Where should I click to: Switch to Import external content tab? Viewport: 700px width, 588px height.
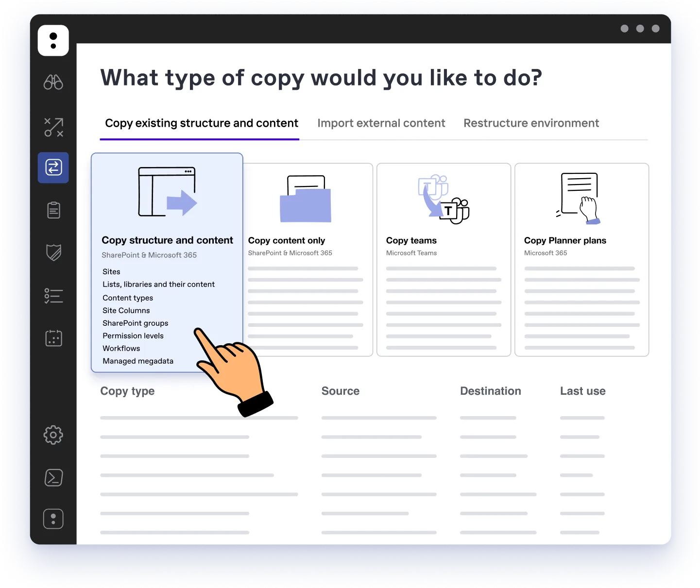coord(381,123)
